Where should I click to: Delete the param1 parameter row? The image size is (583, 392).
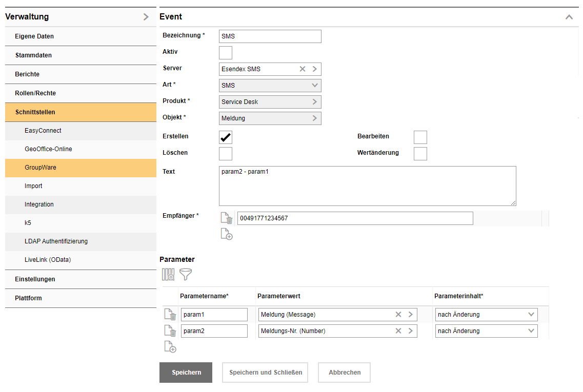[x=170, y=315]
